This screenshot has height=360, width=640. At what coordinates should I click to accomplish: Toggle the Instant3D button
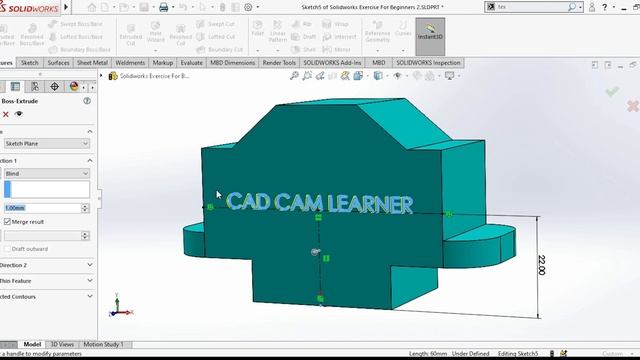(430, 36)
